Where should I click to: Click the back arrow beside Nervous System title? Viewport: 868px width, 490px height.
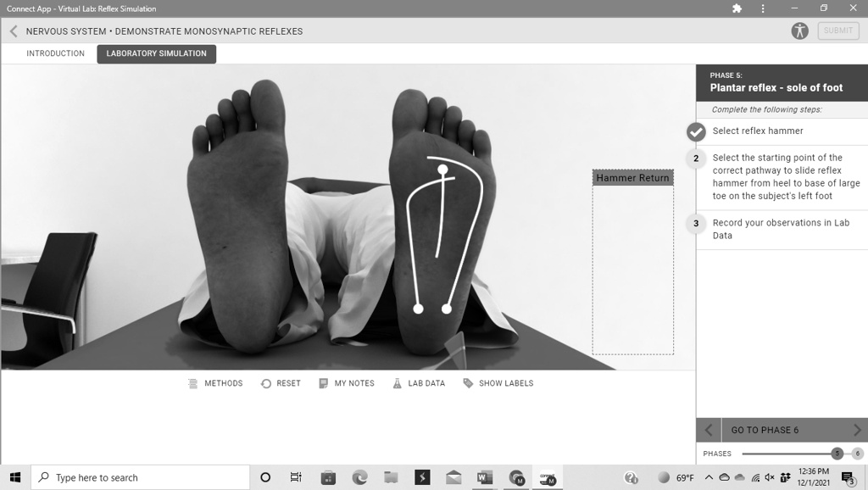point(13,31)
